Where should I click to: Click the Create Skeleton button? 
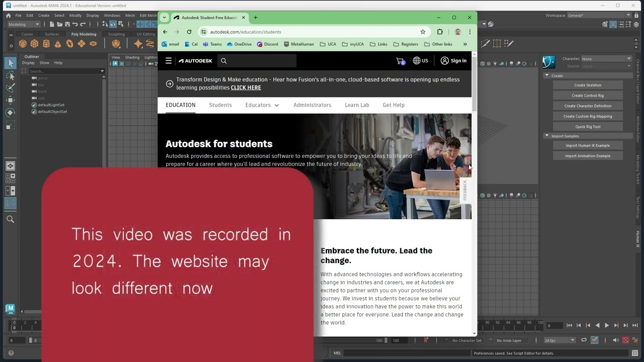point(588,85)
